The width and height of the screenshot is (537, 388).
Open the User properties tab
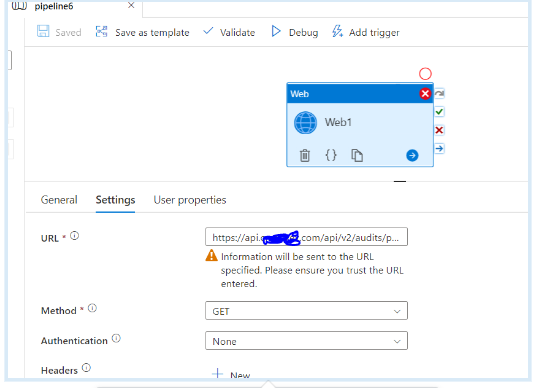190,200
